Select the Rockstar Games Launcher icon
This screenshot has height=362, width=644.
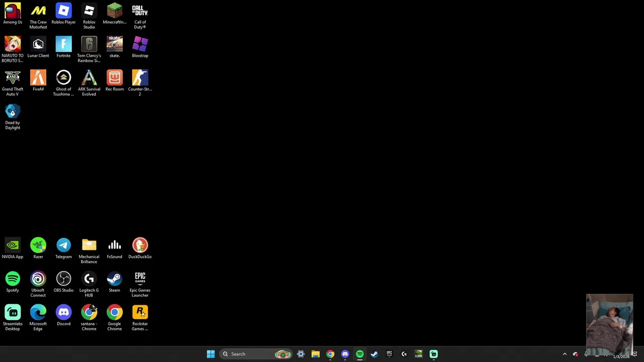(x=140, y=318)
